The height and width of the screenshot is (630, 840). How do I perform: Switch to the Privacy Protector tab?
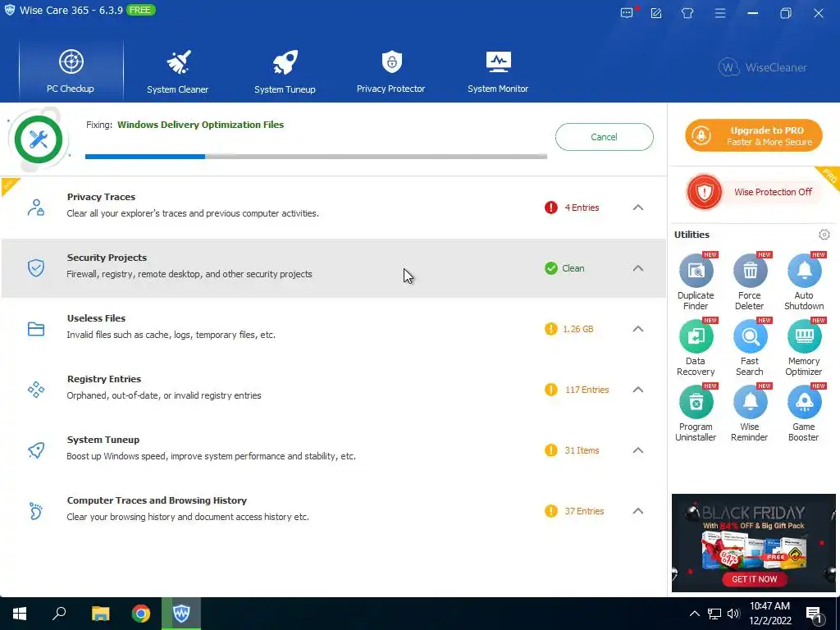click(391, 71)
